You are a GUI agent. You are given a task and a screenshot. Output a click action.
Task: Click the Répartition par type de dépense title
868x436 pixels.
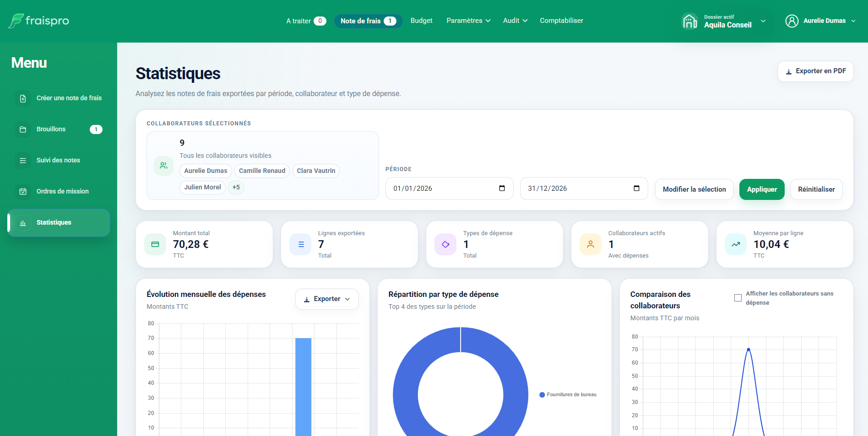pyautogui.click(x=443, y=295)
